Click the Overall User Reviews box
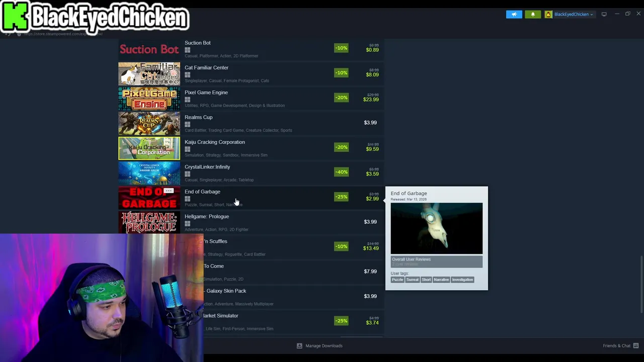Image resolution: width=644 pixels, height=362 pixels. (437, 261)
